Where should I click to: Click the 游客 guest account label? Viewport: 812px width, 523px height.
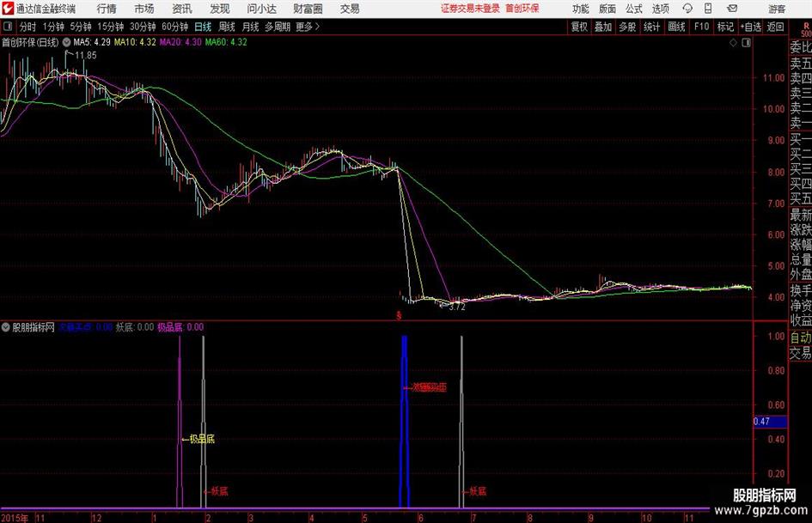pos(777,9)
